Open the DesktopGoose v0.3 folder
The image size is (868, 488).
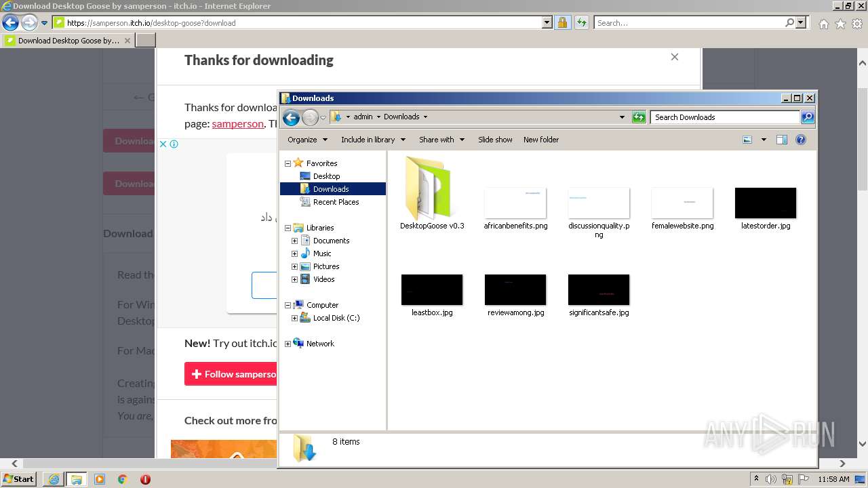point(431,193)
